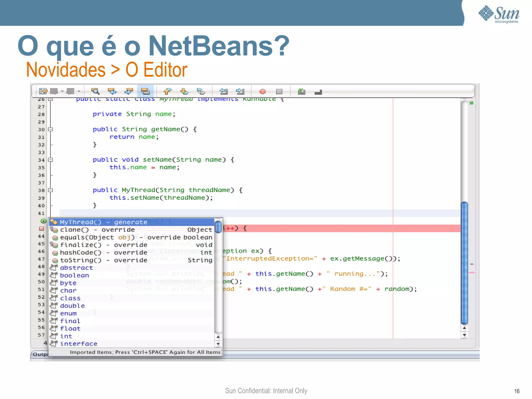
Task: Toggle the Highlight Search button
Action: [145, 91]
